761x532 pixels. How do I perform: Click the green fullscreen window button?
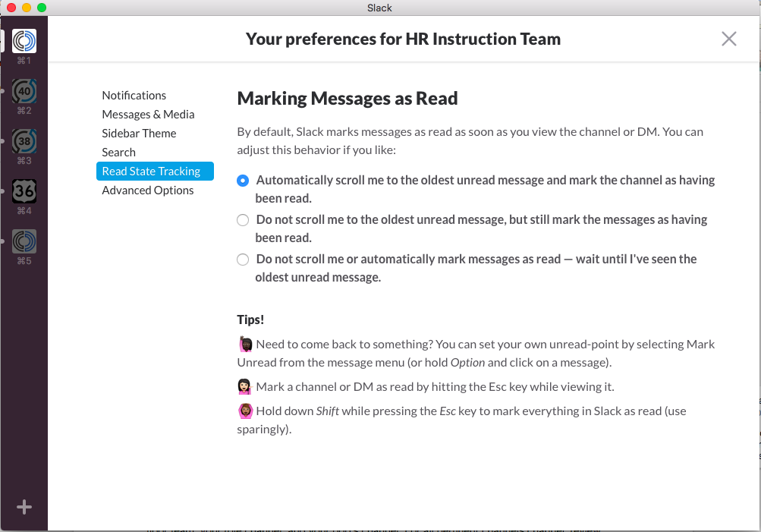[x=42, y=8]
